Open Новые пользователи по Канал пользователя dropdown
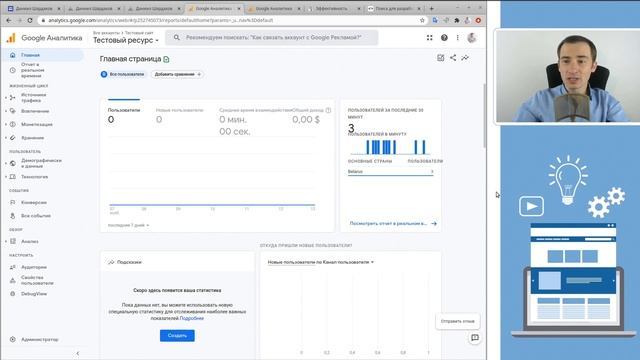 pyautogui.click(x=320, y=262)
